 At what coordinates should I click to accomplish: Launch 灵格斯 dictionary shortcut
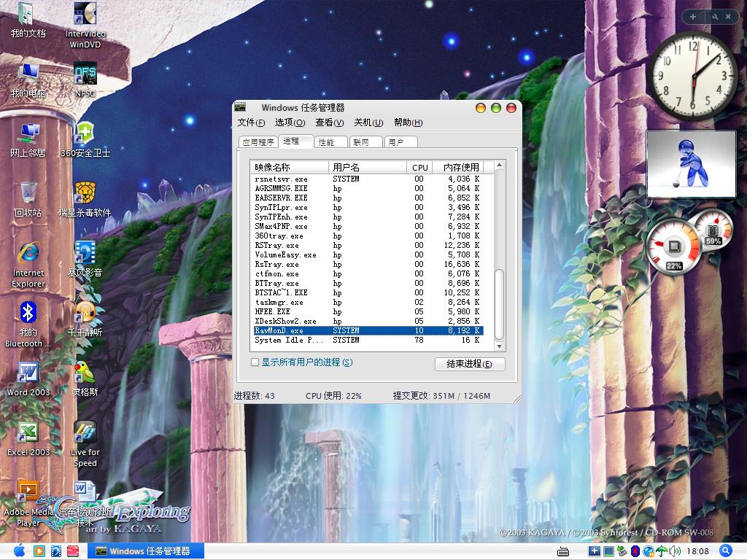(x=85, y=379)
